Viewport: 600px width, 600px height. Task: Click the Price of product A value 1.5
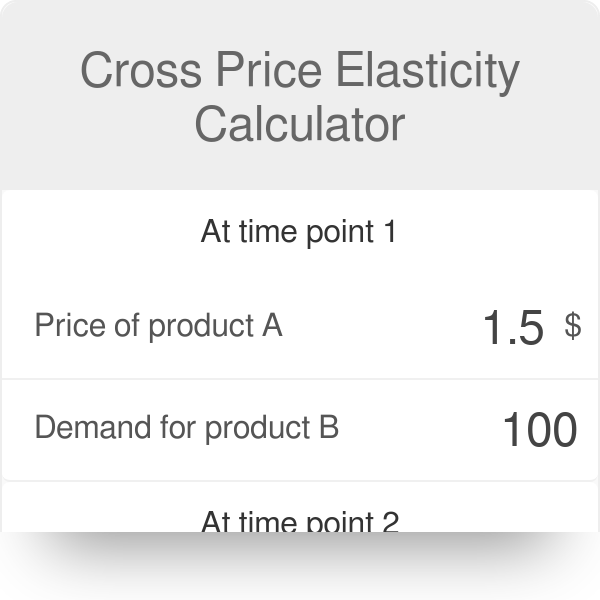pyautogui.click(x=513, y=327)
